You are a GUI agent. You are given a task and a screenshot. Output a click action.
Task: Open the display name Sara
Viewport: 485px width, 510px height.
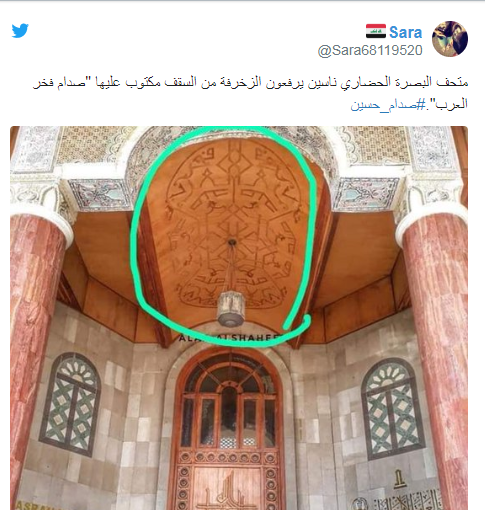click(405, 32)
